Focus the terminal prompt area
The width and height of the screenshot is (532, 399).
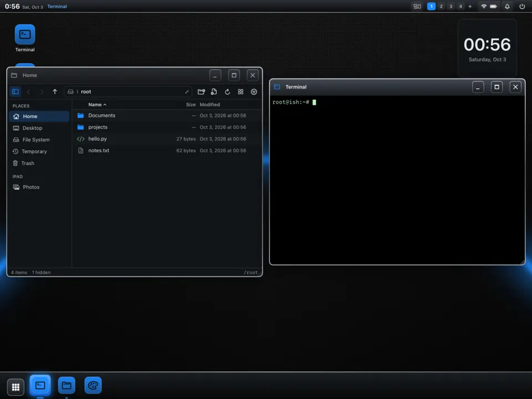coord(397,180)
